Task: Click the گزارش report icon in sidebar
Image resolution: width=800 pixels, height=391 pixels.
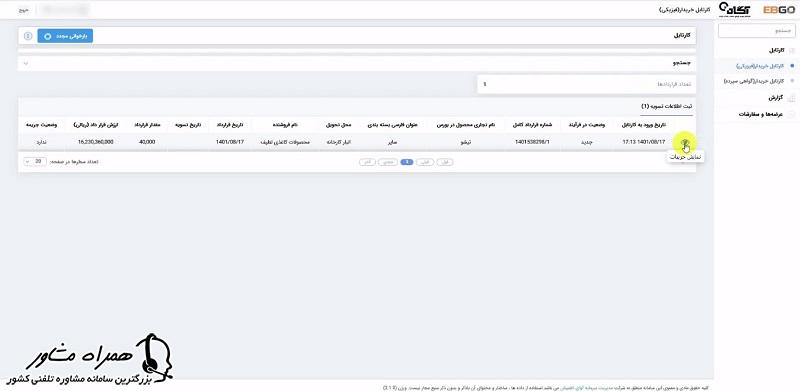Action: pyautogui.click(x=792, y=98)
